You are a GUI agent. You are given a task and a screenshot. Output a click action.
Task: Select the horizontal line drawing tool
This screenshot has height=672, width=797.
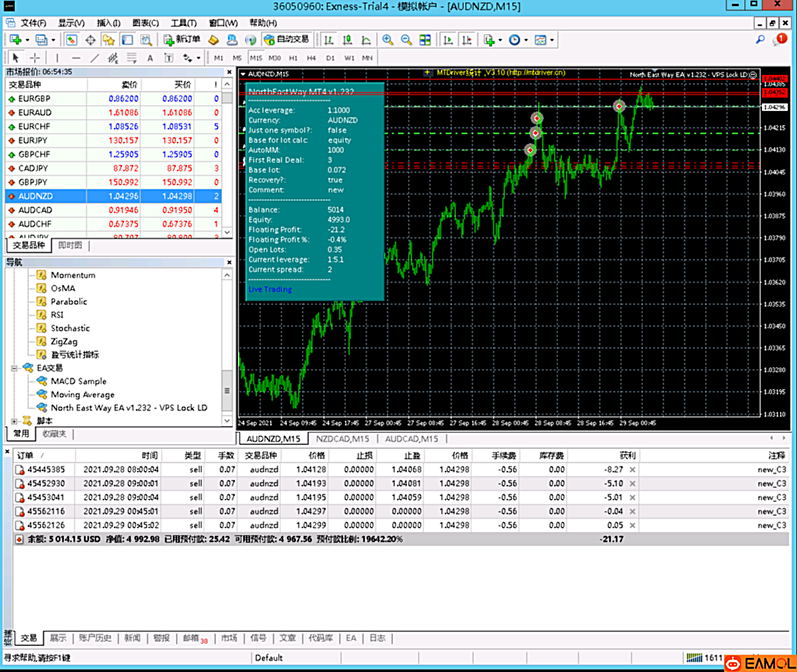[x=76, y=58]
